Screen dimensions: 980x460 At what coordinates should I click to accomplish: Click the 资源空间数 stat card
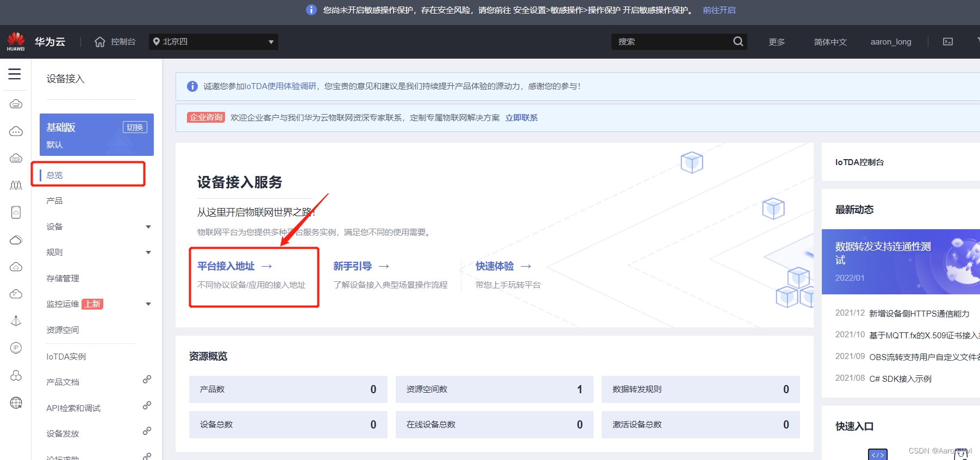[x=495, y=389]
